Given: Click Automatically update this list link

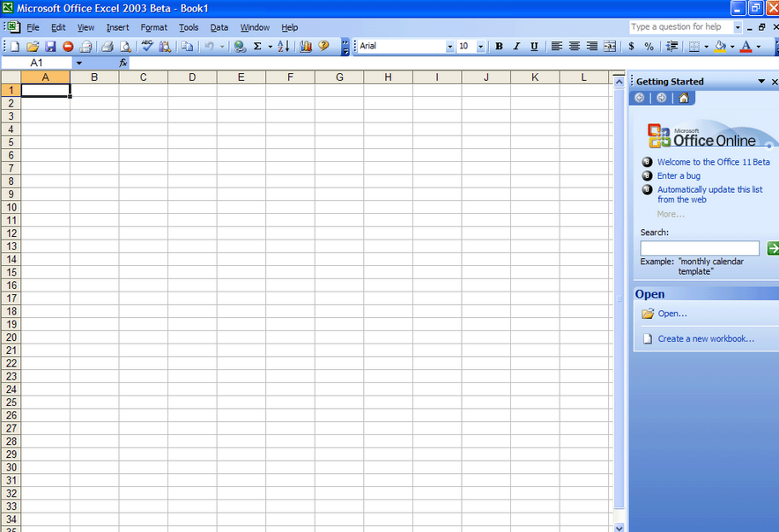Looking at the screenshot, I should [x=710, y=195].
